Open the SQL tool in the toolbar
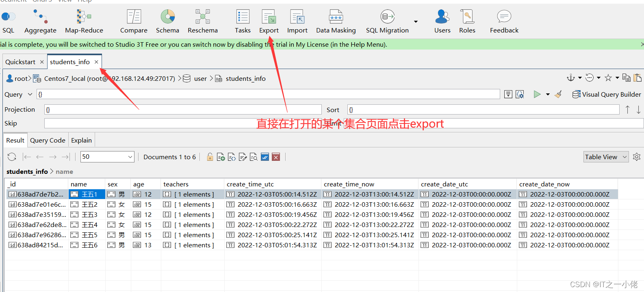The width and height of the screenshot is (644, 292). (x=8, y=22)
